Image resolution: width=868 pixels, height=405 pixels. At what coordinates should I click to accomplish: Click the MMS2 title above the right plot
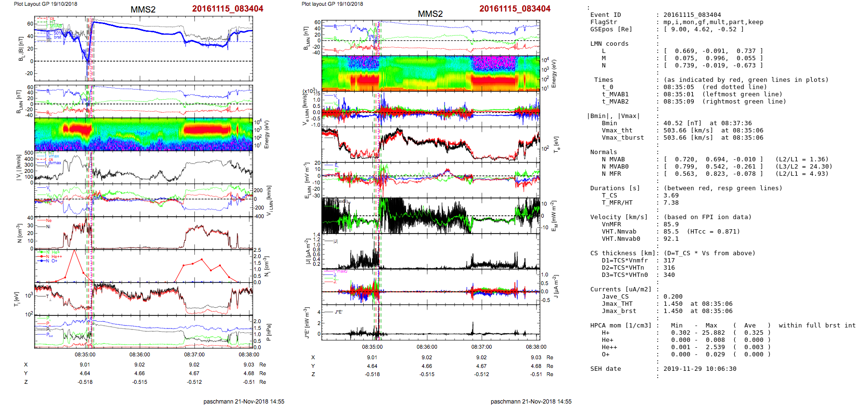[430, 14]
